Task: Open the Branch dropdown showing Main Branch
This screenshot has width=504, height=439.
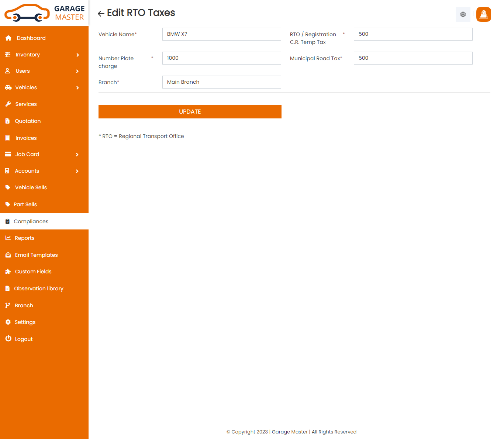Action: click(221, 82)
